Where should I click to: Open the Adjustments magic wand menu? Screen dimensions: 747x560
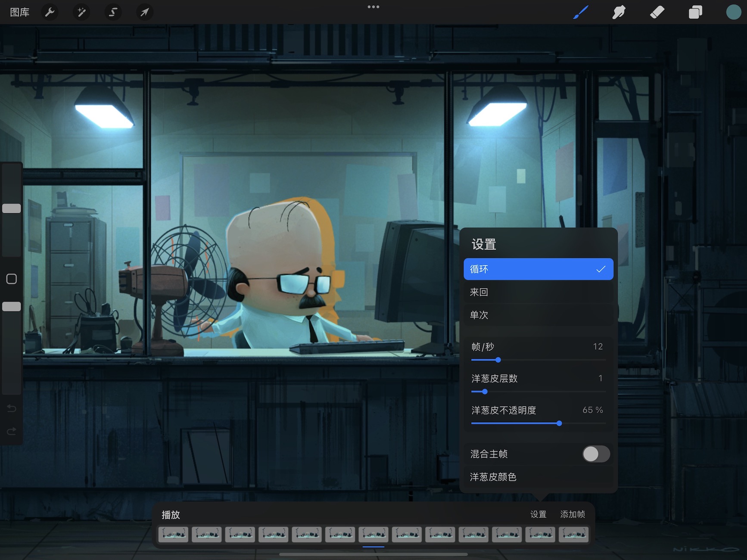81,12
